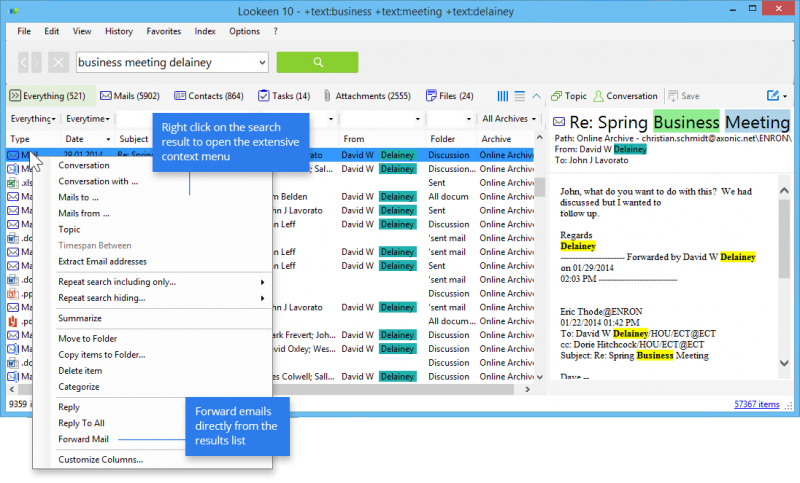Select Reply To All in the context menu
Screen dimensions: 800x483
tap(81, 423)
